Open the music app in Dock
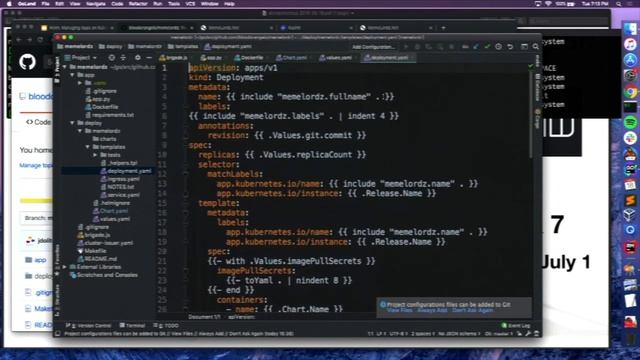 click(630, 44)
